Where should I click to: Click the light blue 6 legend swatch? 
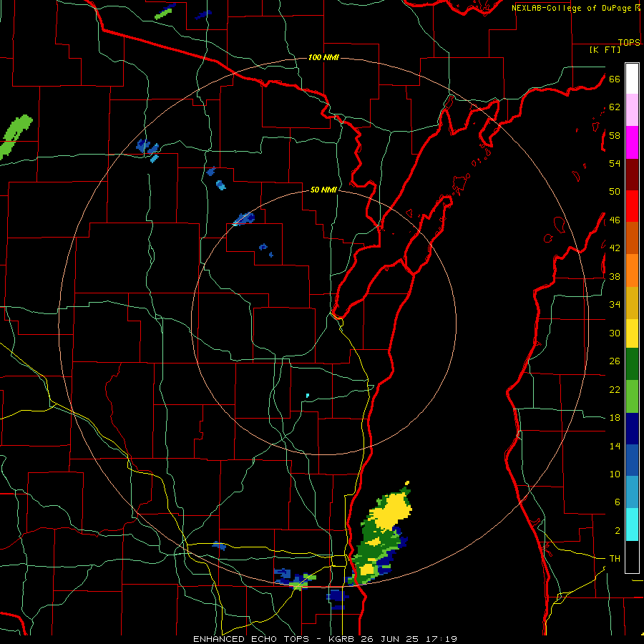632,492
